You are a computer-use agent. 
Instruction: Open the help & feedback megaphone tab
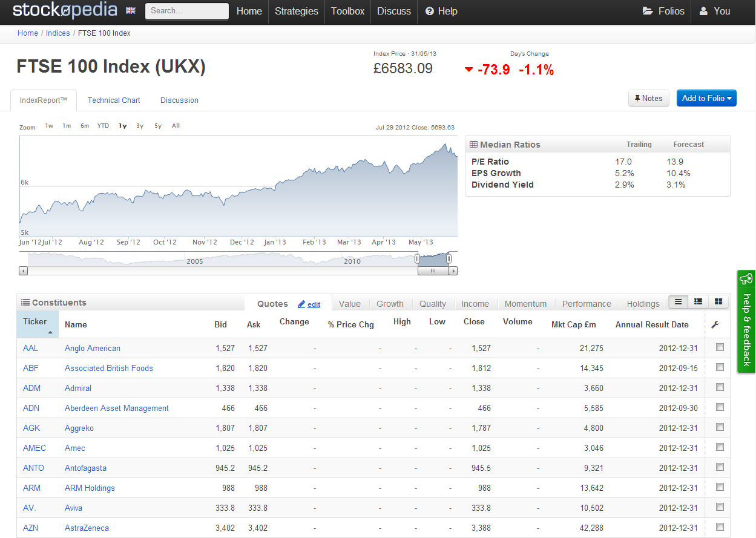[x=746, y=321]
